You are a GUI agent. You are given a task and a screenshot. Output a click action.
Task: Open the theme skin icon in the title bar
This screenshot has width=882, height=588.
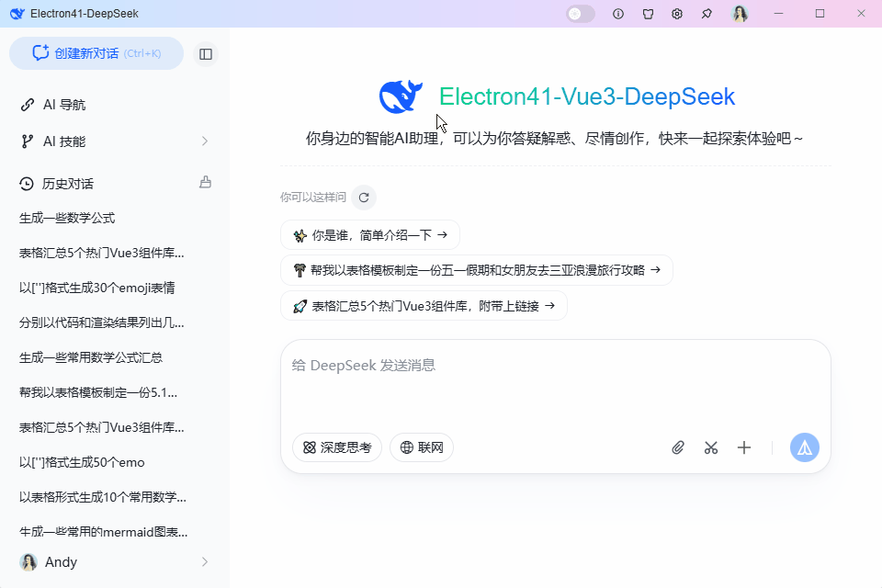648,14
